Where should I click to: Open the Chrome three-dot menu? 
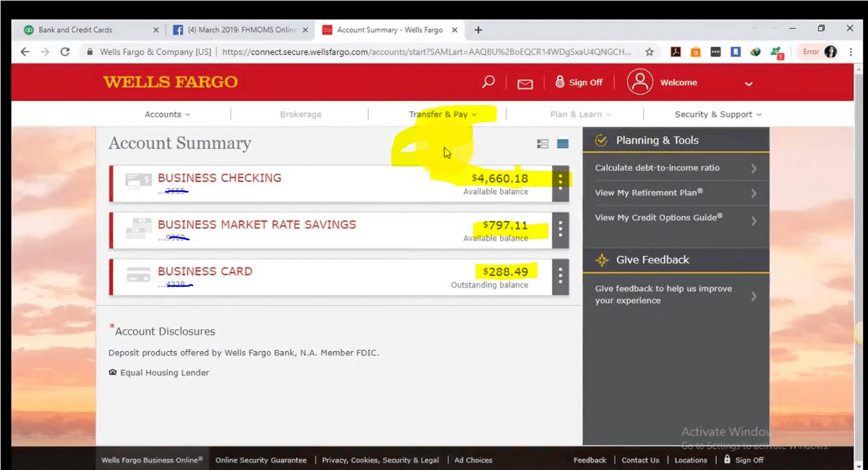(x=851, y=52)
